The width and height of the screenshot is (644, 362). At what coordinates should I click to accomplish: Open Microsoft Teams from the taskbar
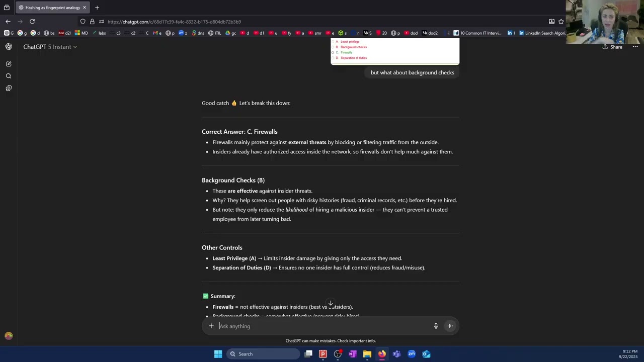click(396, 354)
